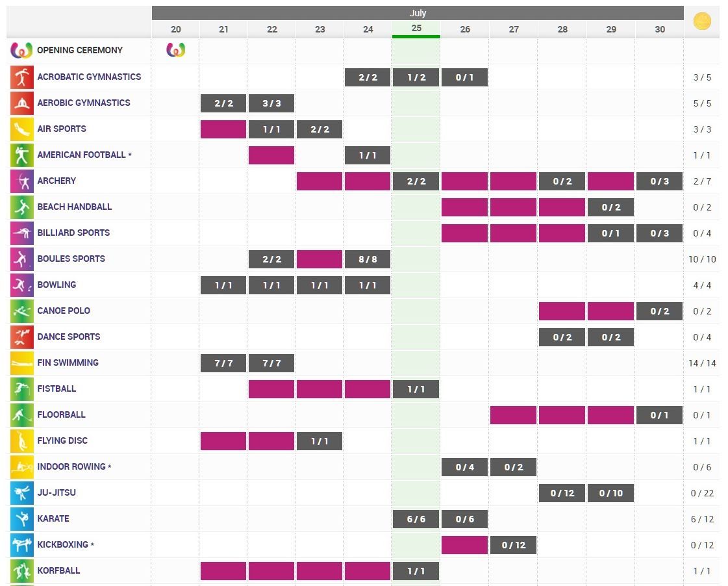Image resolution: width=728 pixels, height=586 pixels.
Task: Click opening ceremony logo on July 20
Action: (x=176, y=50)
